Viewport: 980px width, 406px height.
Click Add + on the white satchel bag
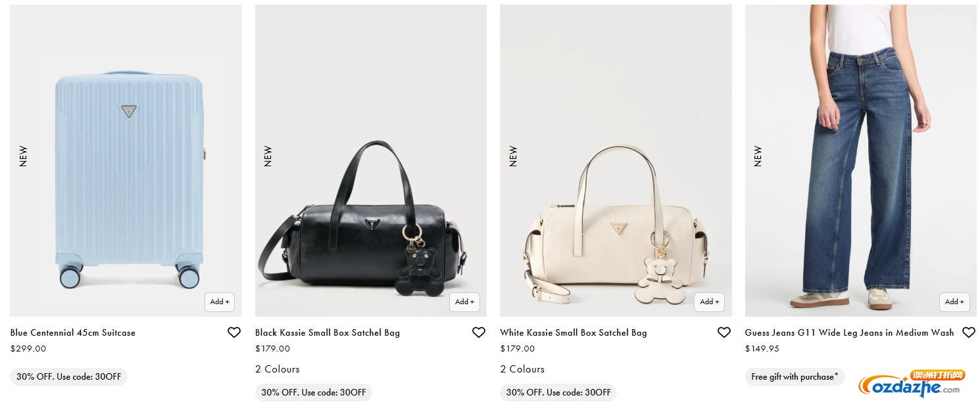click(710, 302)
